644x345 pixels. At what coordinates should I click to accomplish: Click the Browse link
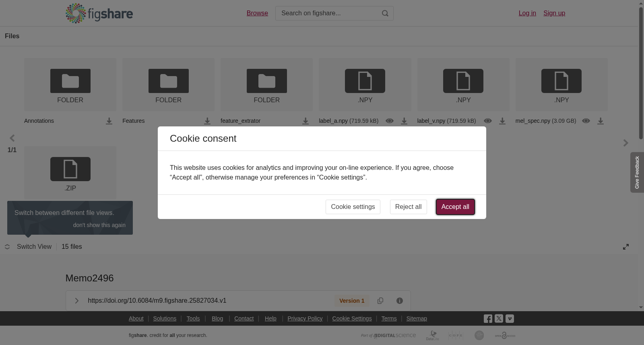[x=257, y=13]
